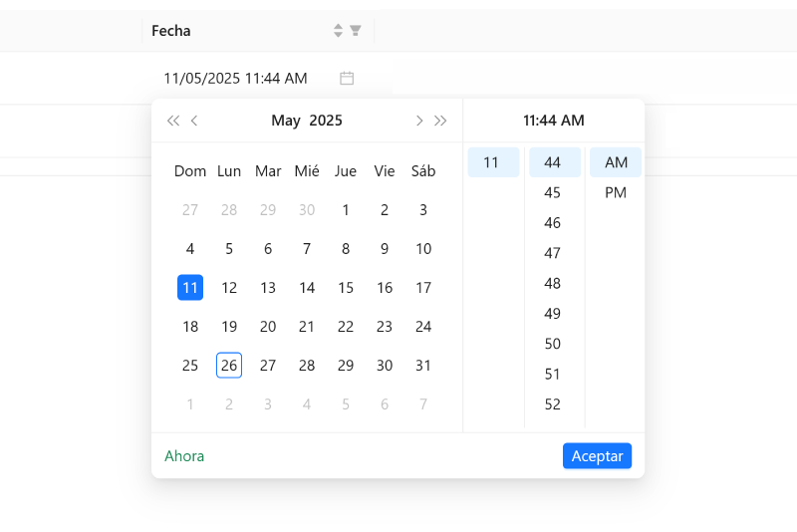Select AM in the time column

pos(616,162)
